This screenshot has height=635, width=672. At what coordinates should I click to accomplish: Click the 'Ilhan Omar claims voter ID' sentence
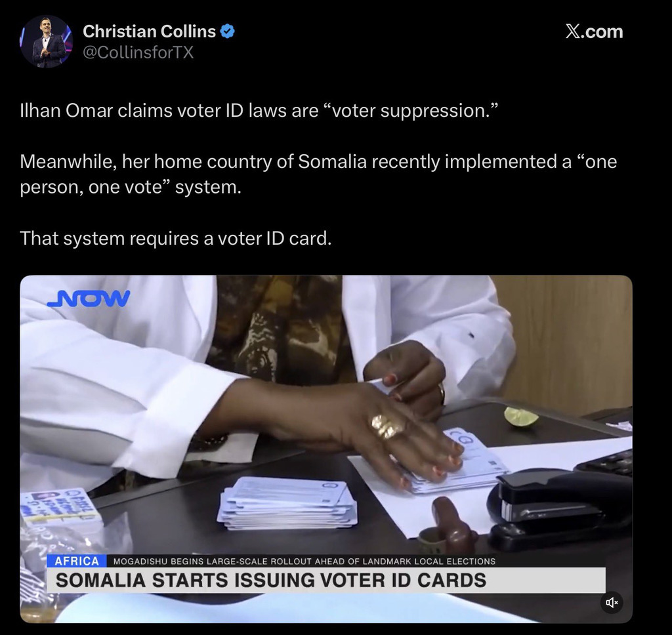[x=259, y=111]
